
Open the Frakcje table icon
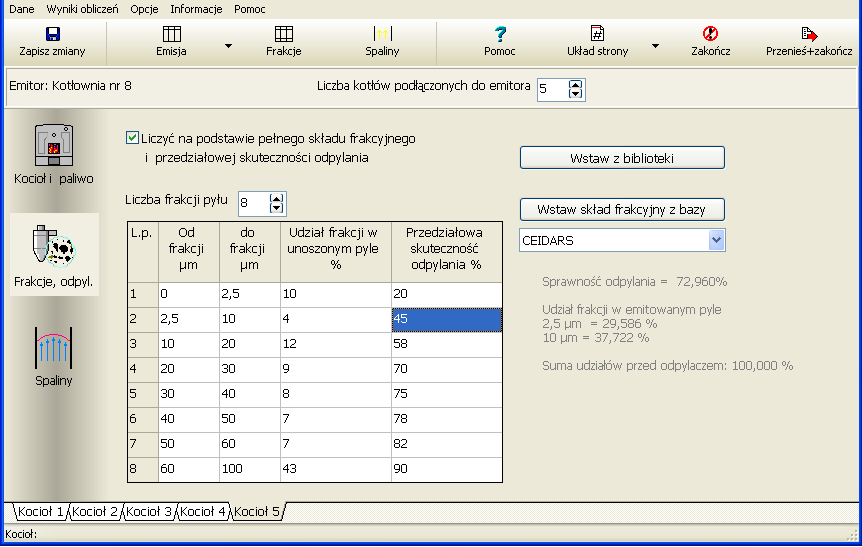coord(284,34)
